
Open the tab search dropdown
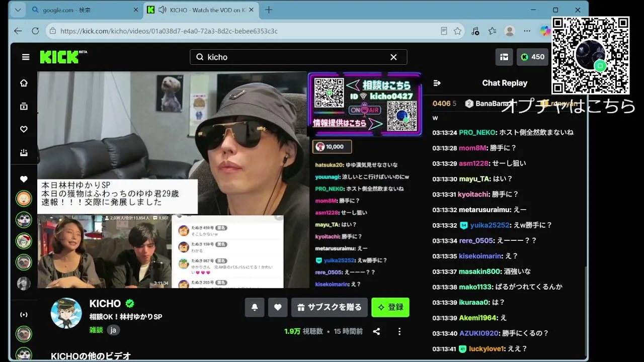click(x=18, y=10)
